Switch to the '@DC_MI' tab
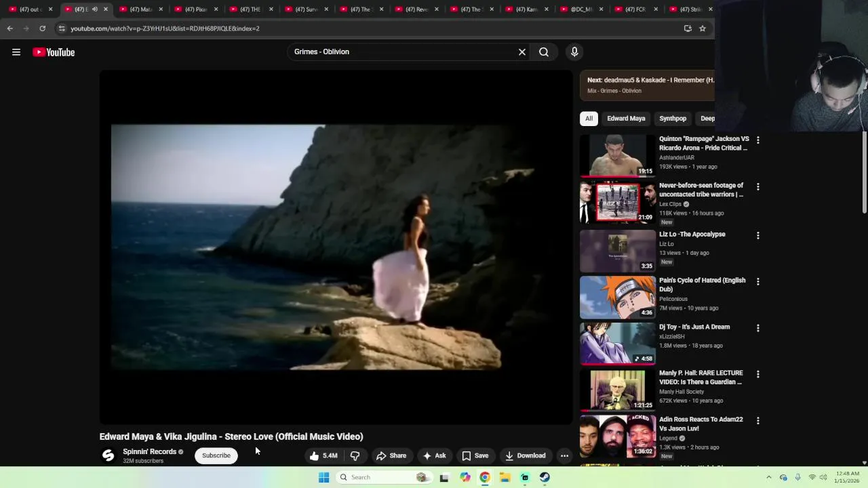Image resolution: width=868 pixels, height=488 pixels. (582, 9)
